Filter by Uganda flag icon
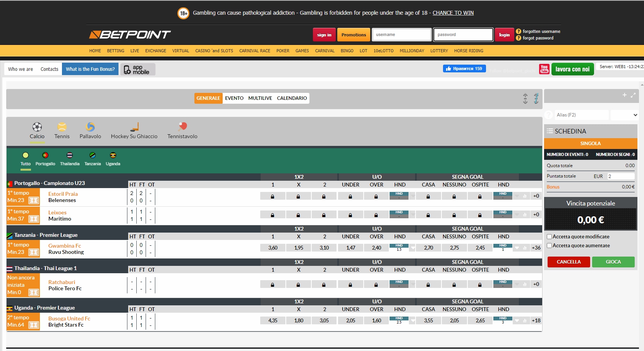The width and height of the screenshot is (644, 351). pos(113,155)
